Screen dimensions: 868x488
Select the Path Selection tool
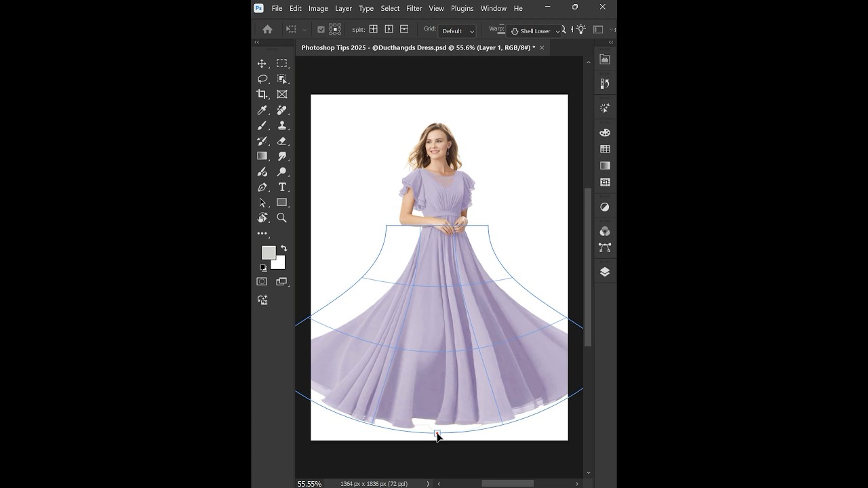[262, 203]
